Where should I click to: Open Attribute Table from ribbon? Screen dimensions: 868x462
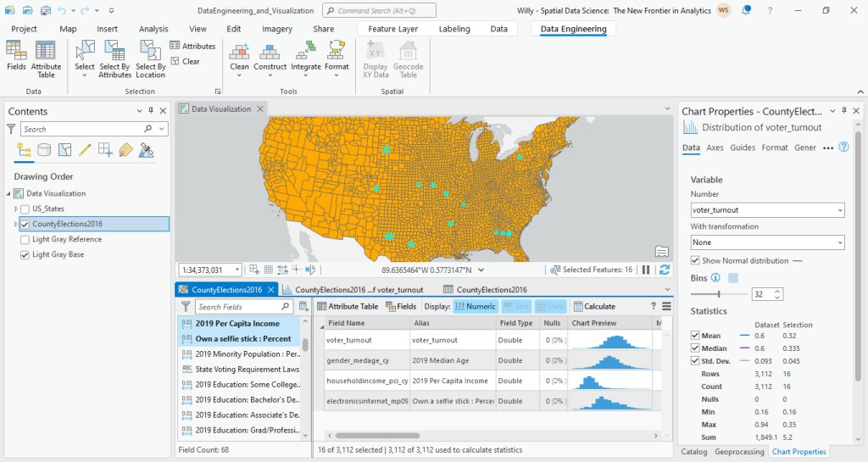coord(46,59)
